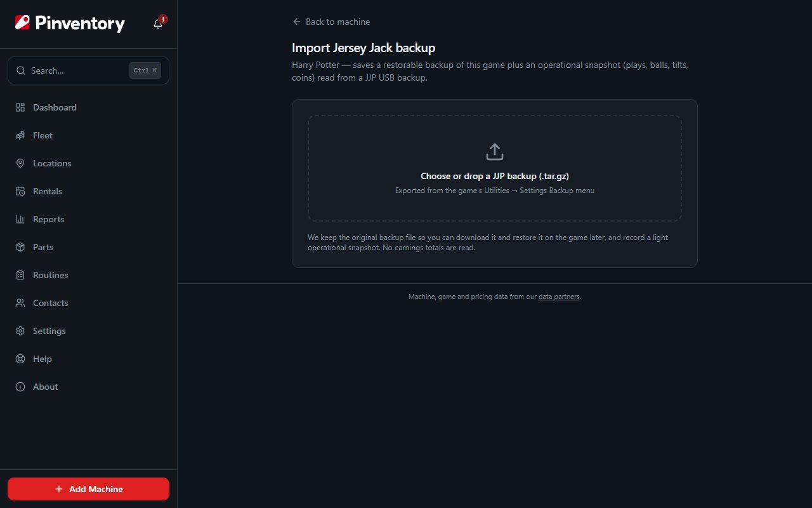Click the Help lifebuoy icon
This screenshot has height=508, width=812.
pos(20,359)
